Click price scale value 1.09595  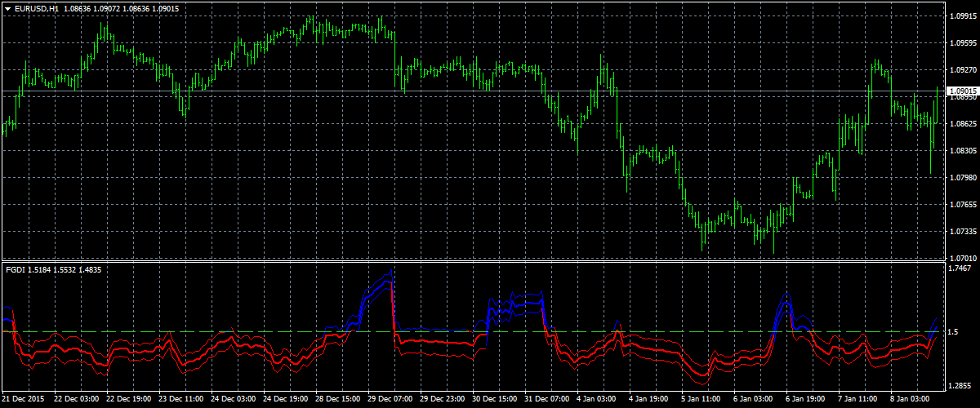pos(962,43)
